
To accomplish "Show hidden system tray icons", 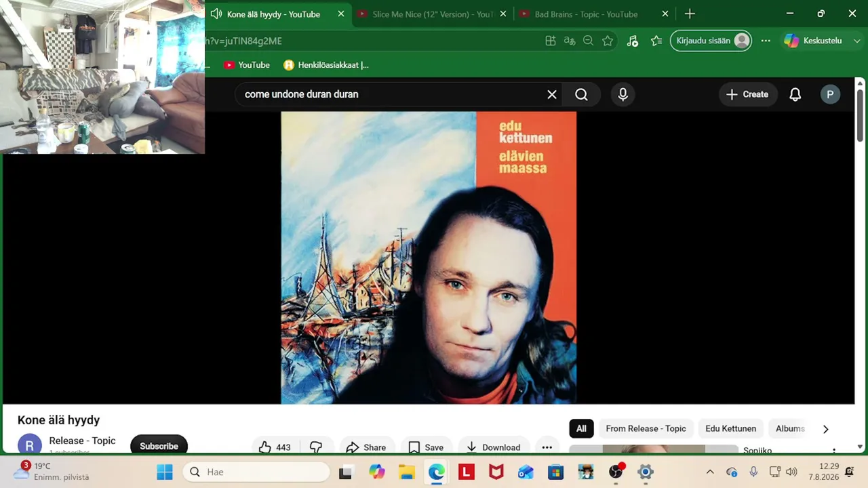I will pos(710,472).
